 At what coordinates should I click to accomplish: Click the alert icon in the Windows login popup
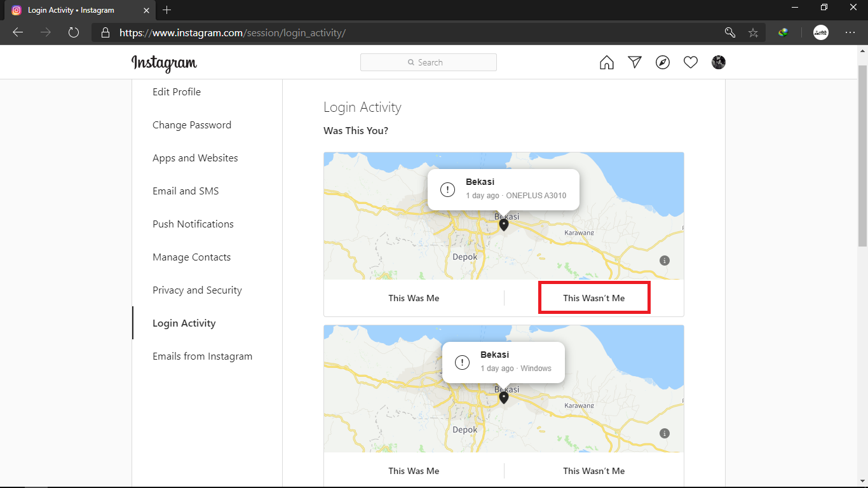tap(463, 362)
